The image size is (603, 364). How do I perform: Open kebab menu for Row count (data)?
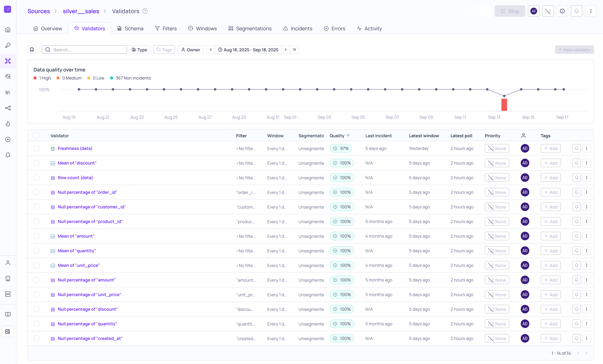[586, 178]
